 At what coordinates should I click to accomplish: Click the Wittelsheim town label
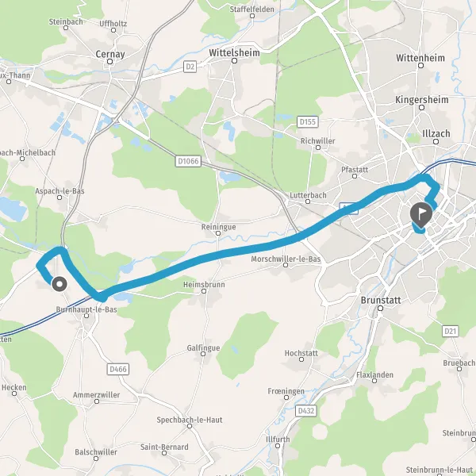234,52
